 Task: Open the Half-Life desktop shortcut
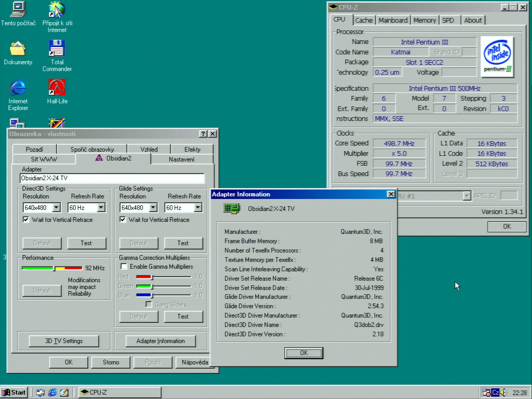[x=57, y=88]
